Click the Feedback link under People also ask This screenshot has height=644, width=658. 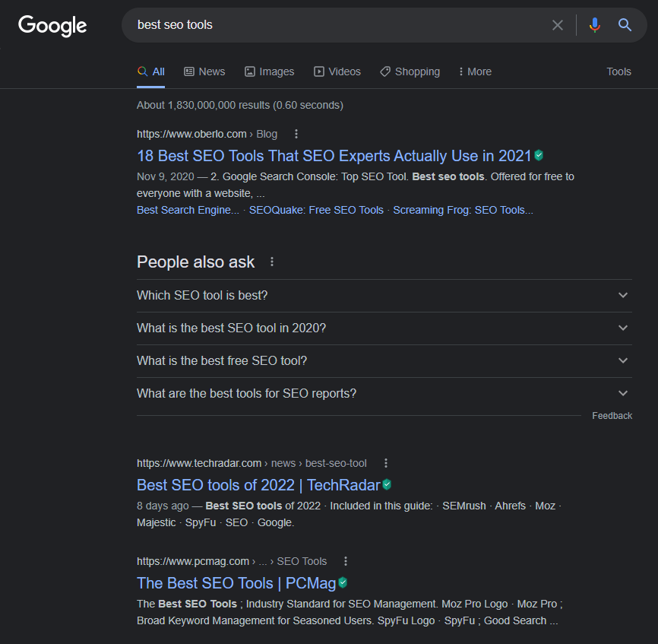click(612, 416)
